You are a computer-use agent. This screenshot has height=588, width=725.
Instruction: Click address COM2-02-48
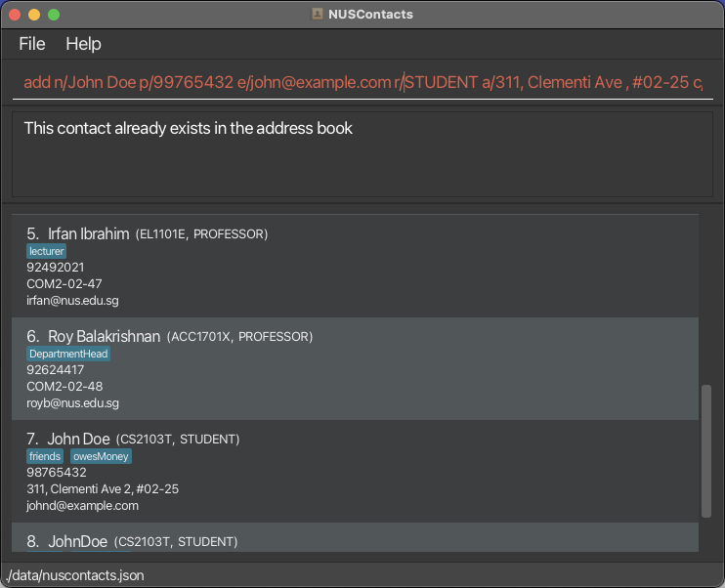point(64,387)
